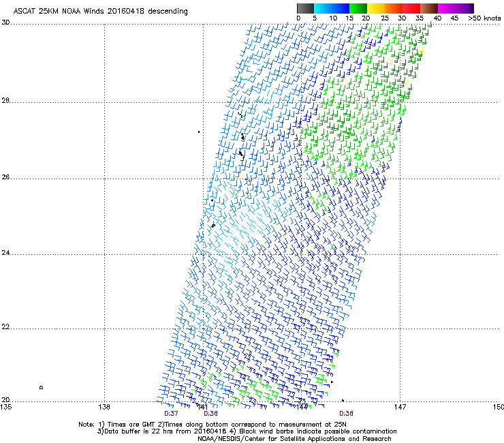Viewport: 504px width, 443px height.
Task: Click the latitude label '24' on the axis
Action: [5, 253]
